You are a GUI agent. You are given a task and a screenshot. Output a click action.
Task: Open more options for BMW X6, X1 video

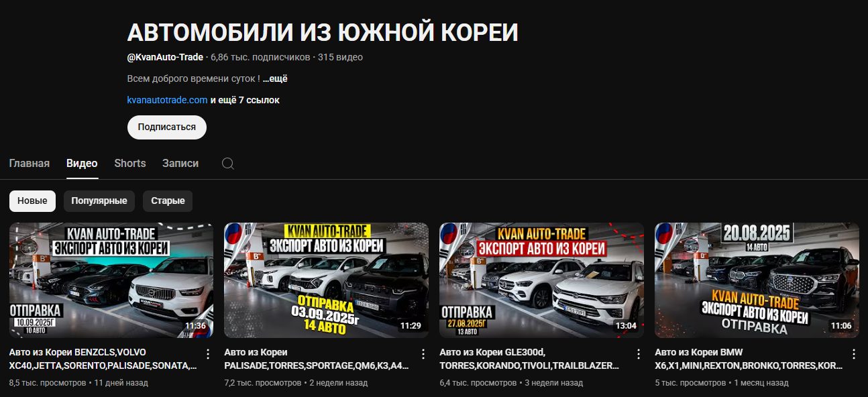854,354
